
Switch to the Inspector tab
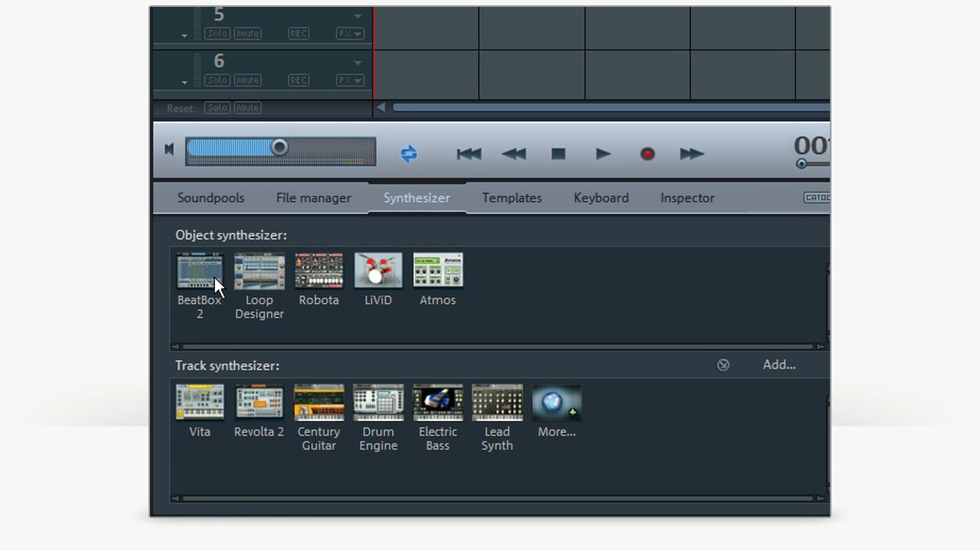coord(688,197)
